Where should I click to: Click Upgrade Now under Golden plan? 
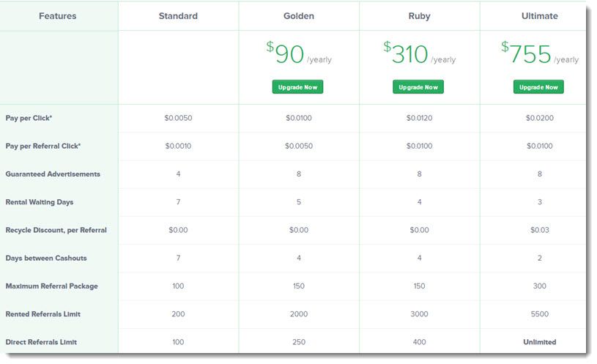coord(297,87)
